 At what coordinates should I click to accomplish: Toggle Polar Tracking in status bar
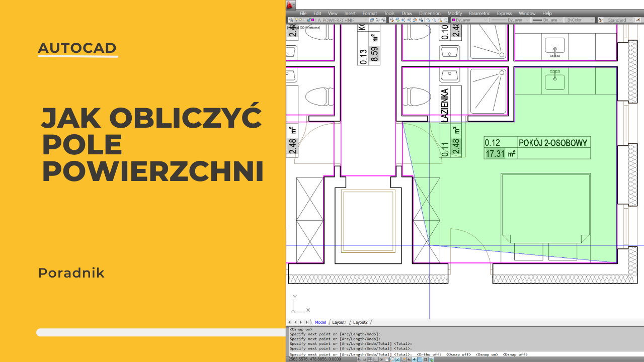pyautogui.click(x=381, y=359)
